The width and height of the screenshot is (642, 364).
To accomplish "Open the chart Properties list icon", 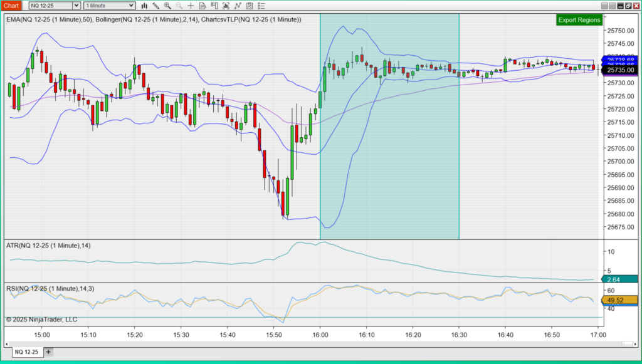I will point(261,6).
